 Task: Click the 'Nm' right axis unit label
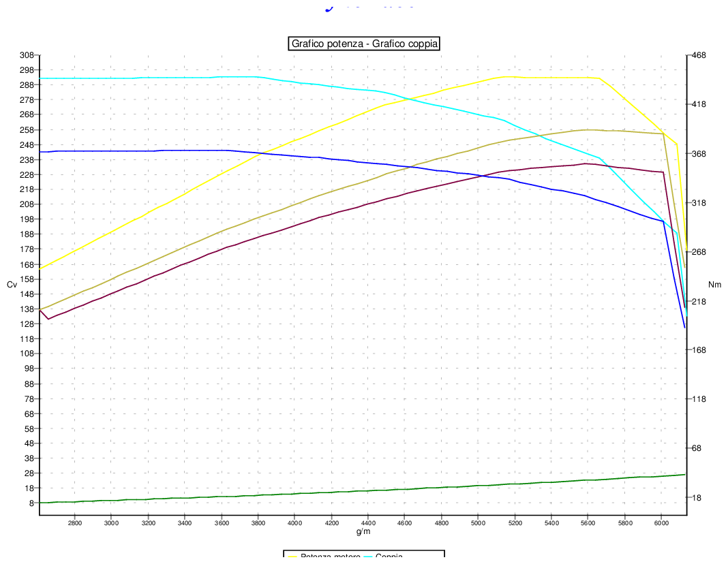pos(714,284)
